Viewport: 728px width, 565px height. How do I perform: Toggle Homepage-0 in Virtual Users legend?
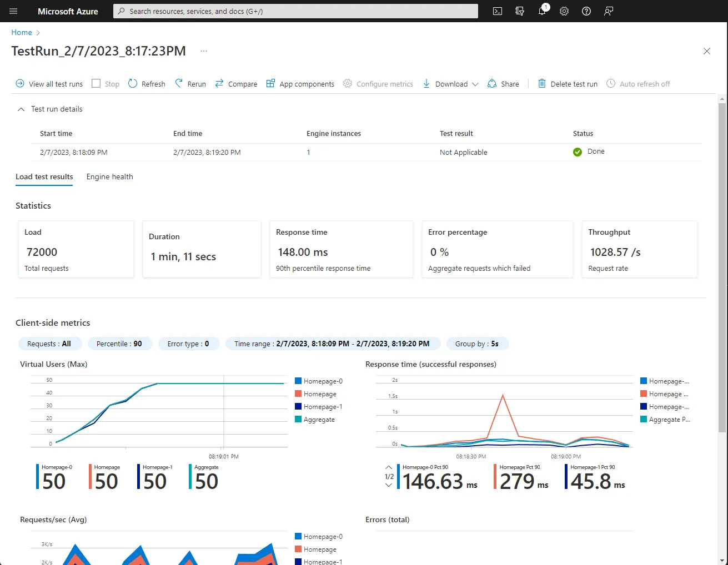[x=319, y=381]
